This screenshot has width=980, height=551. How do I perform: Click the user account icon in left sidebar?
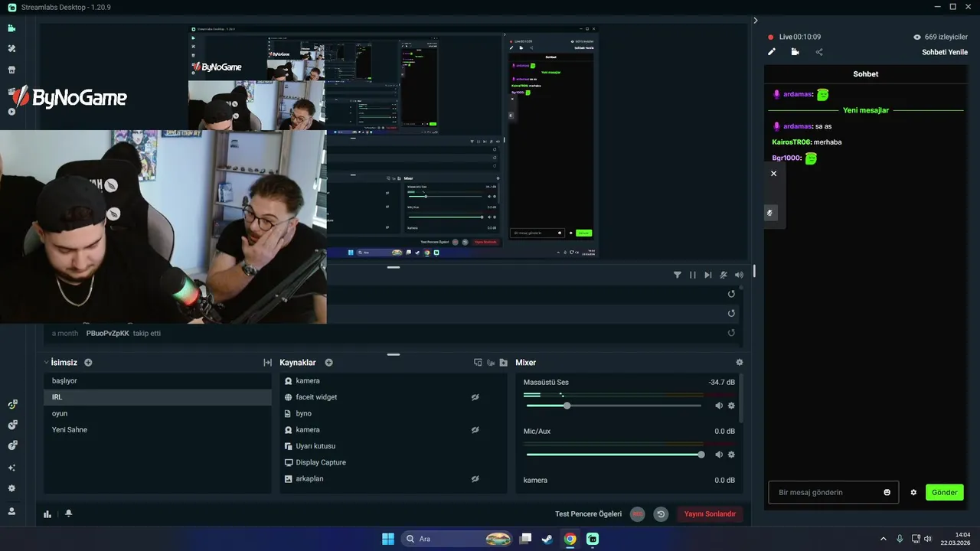tap(11, 510)
